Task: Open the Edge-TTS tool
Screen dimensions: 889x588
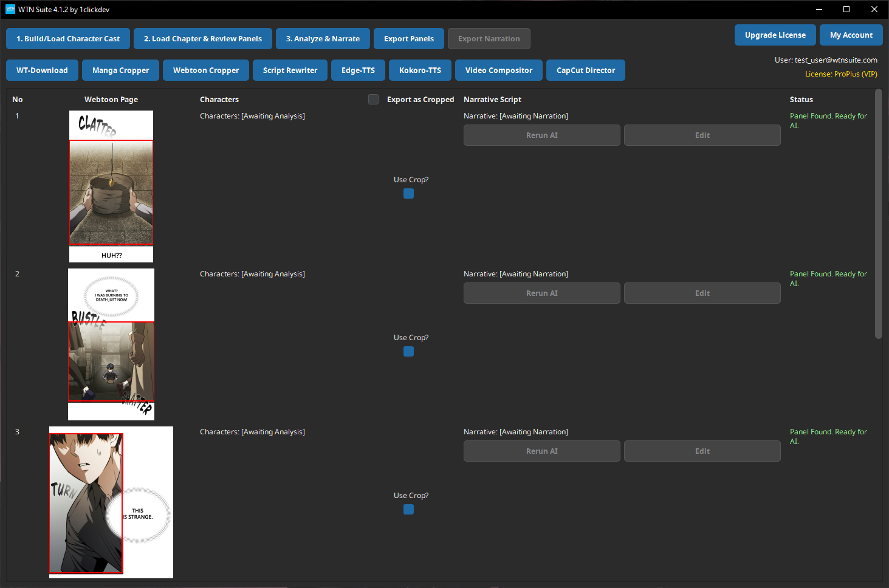Action: coord(358,70)
